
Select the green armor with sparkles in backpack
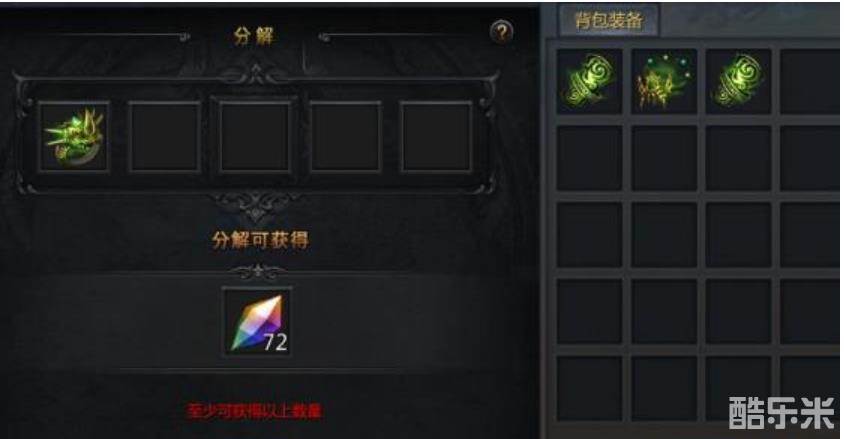[x=664, y=81]
